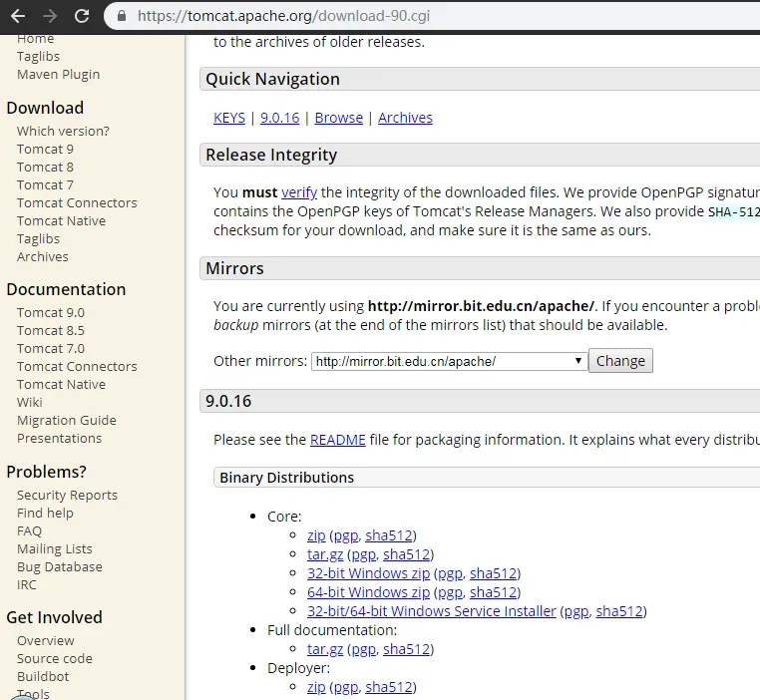Image resolution: width=760 pixels, height=700 pixels.
Task: Open Taglibs in top sidebar section
Action: [x=38, y=57]
